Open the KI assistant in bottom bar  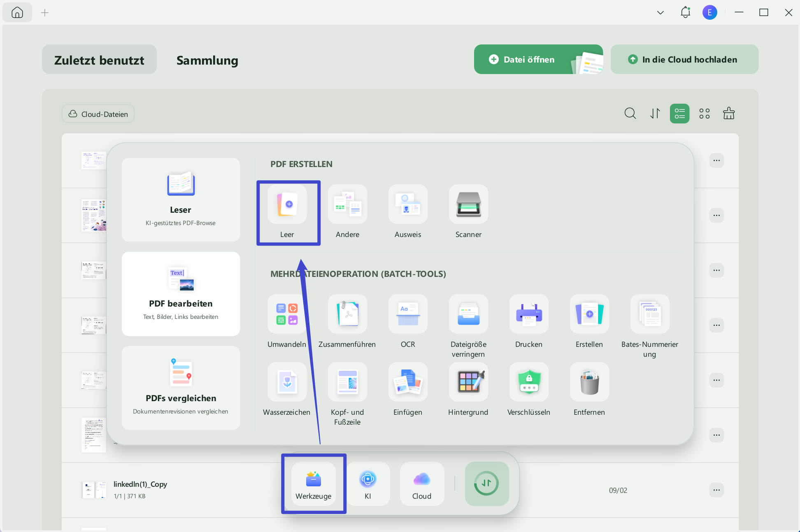coord(368,484)
